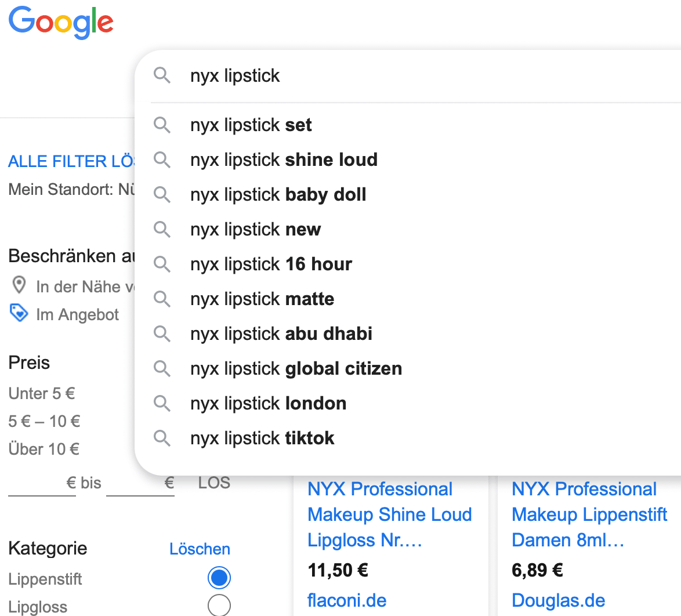
Task: Click the search icon next to 'nyx lipstick tiktok'
Action: [162, 438]
